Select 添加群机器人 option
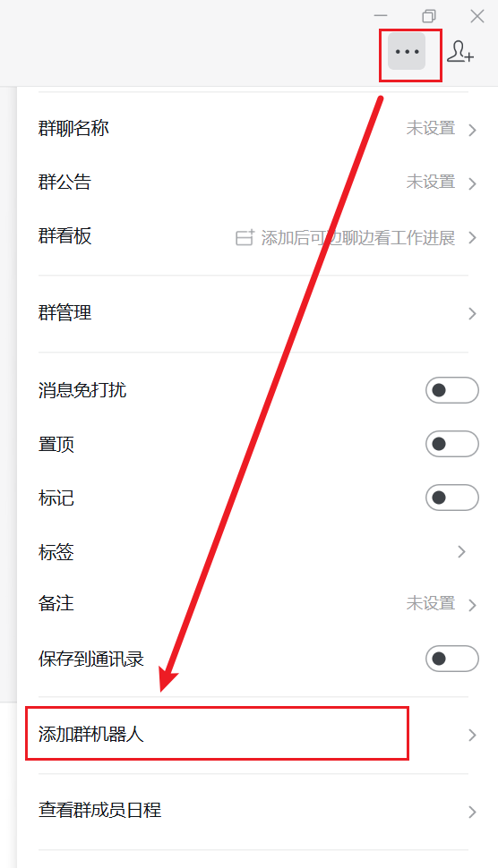498x868 pixels. coord(253,735)
